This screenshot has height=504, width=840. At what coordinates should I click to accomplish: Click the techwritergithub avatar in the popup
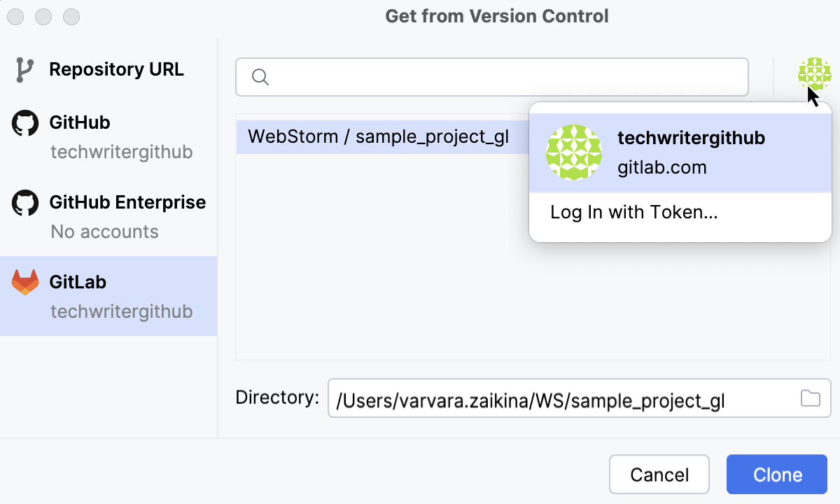click(574, 153)
